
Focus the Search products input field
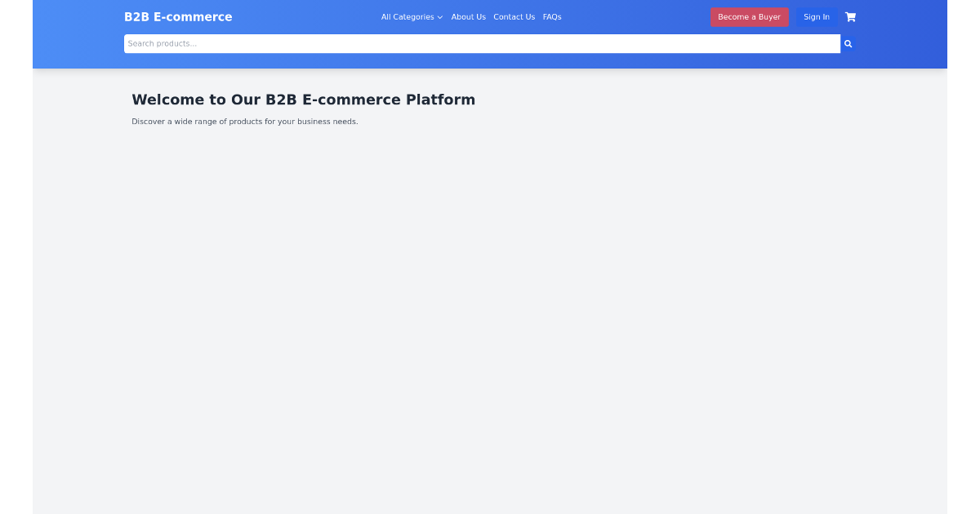coord(482,43)
